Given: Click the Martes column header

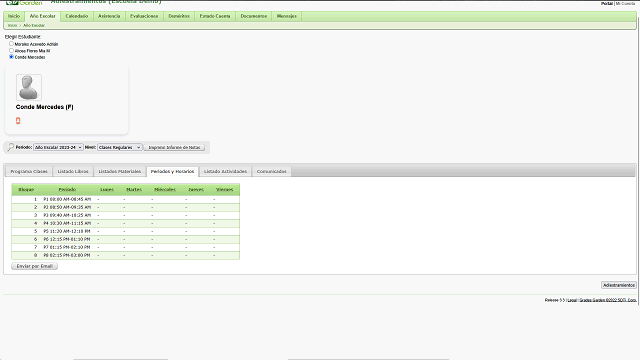Looking at the screenshot, I should pyautogui.click(x=134, y=189).
